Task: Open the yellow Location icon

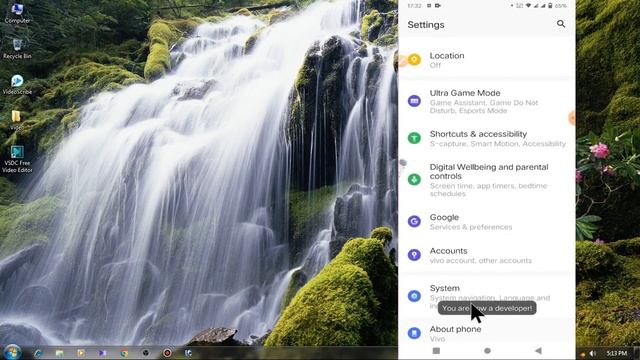Action: [x=414, y=60]
